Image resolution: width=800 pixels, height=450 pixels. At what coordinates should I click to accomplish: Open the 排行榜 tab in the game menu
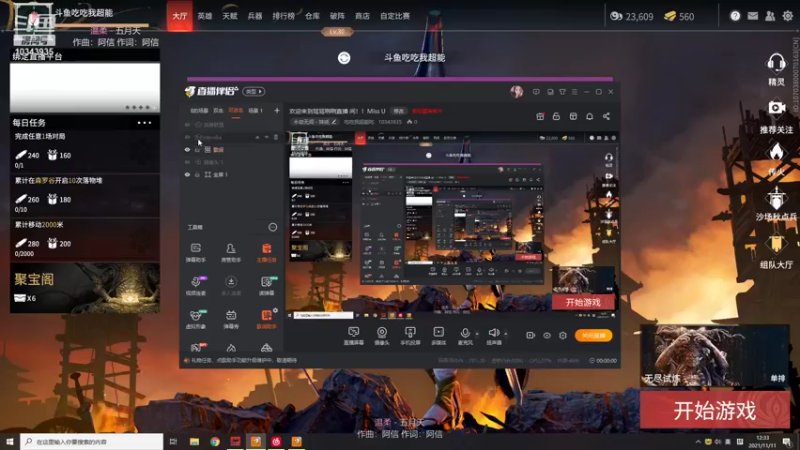click(x=283, y=16)
